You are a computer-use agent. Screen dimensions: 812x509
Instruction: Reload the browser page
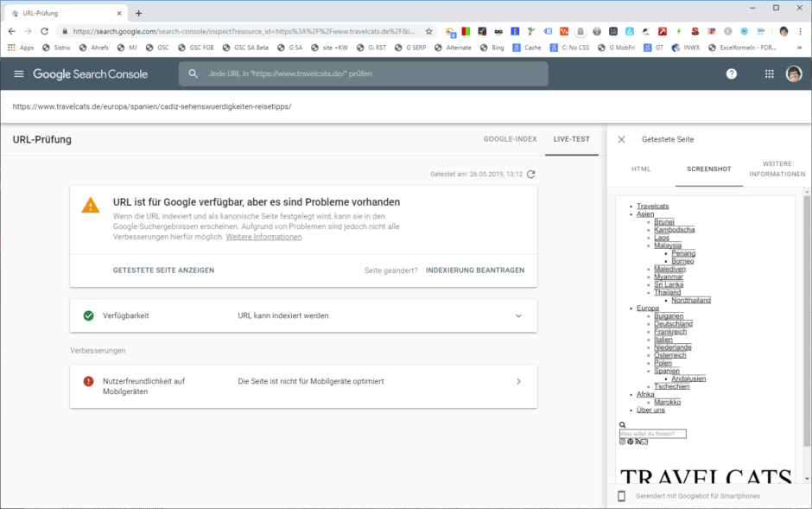(45, 29)
